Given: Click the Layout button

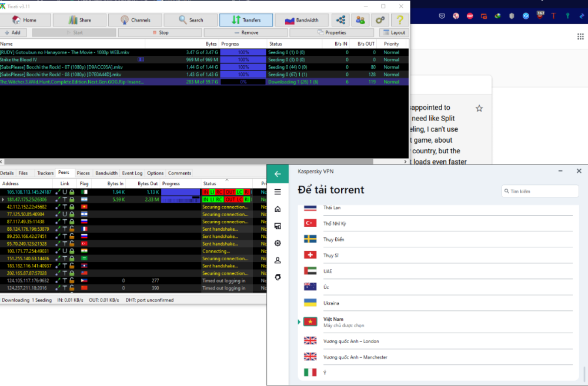Looking at the screenshot, I should 394,32.
